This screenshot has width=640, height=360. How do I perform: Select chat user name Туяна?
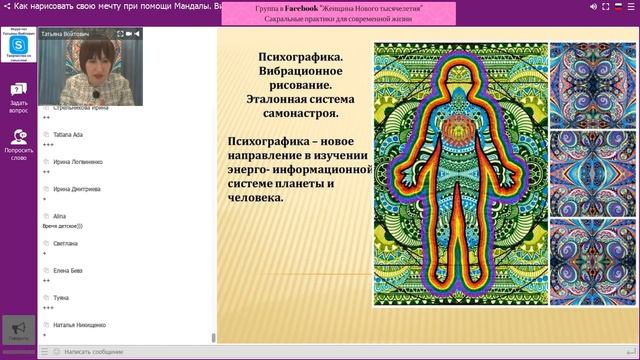click(x=61, y=298)
